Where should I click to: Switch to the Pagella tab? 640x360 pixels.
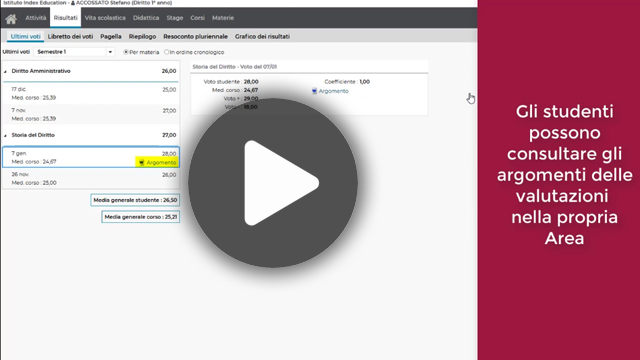coord(111,36)
